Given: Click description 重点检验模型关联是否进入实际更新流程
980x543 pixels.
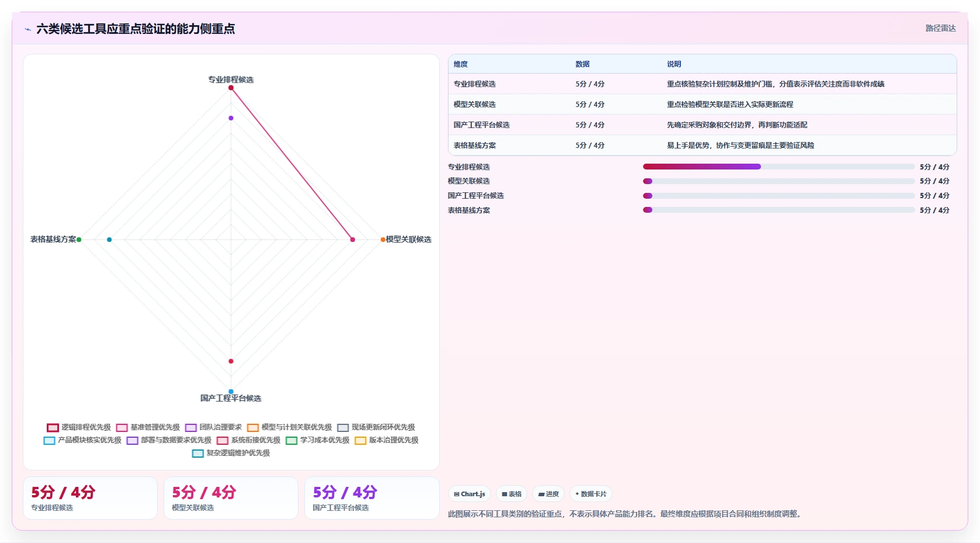Looking at the screenshot, I should click(x=730, y=105).
